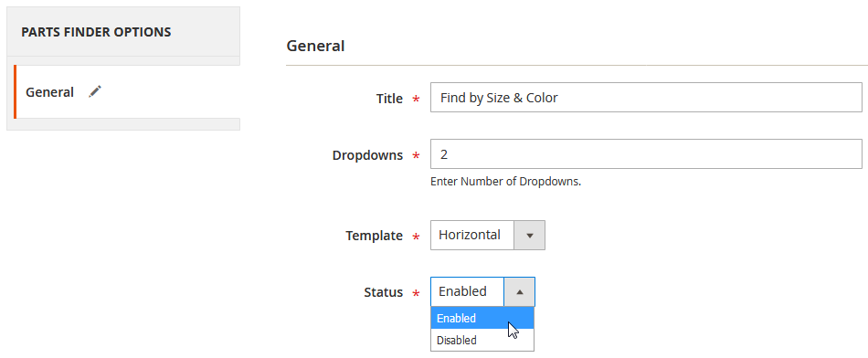Open the Horizontal template select box
Image resolution: width=868 pixels, height=358 pixels.
[488, 235]
